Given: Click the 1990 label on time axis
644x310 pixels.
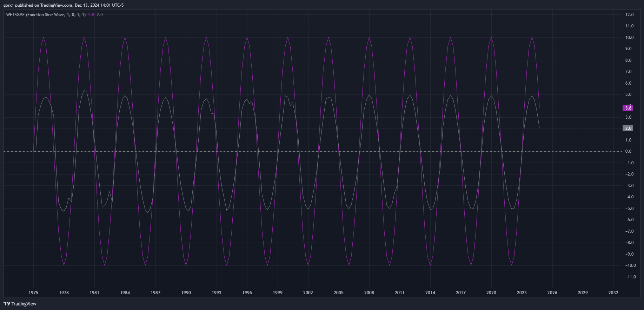Looking at the screenshot, I should click(186, 293).
